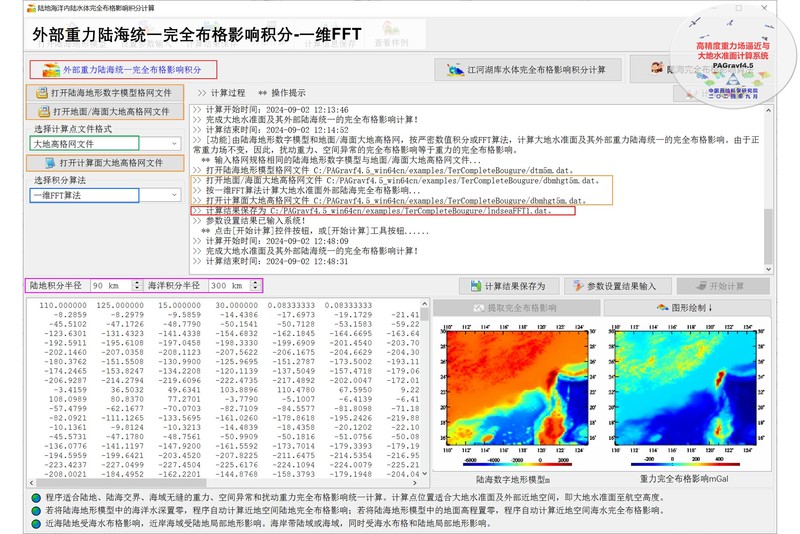
Task: Close the application window
Action: pyautogui.click(x=764, y=8)
